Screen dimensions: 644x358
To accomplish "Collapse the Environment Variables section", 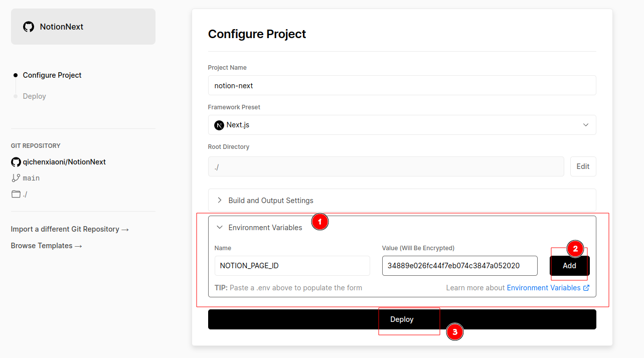I will click(402, 227).
